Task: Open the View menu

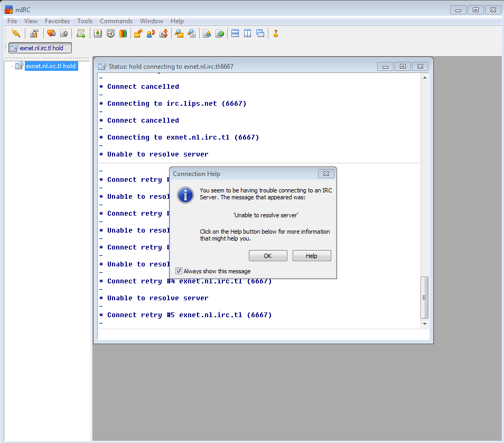Action: [31, 21]
